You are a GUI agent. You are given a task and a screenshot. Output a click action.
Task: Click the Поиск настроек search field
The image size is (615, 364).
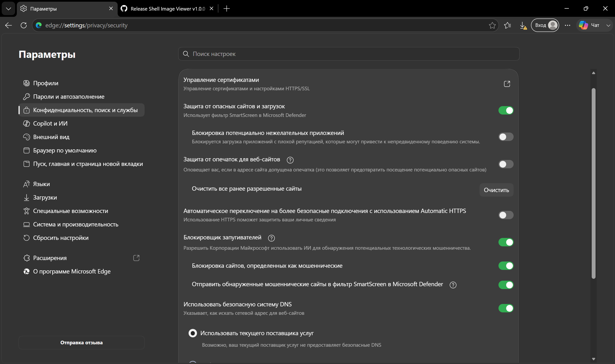point(349,54)
